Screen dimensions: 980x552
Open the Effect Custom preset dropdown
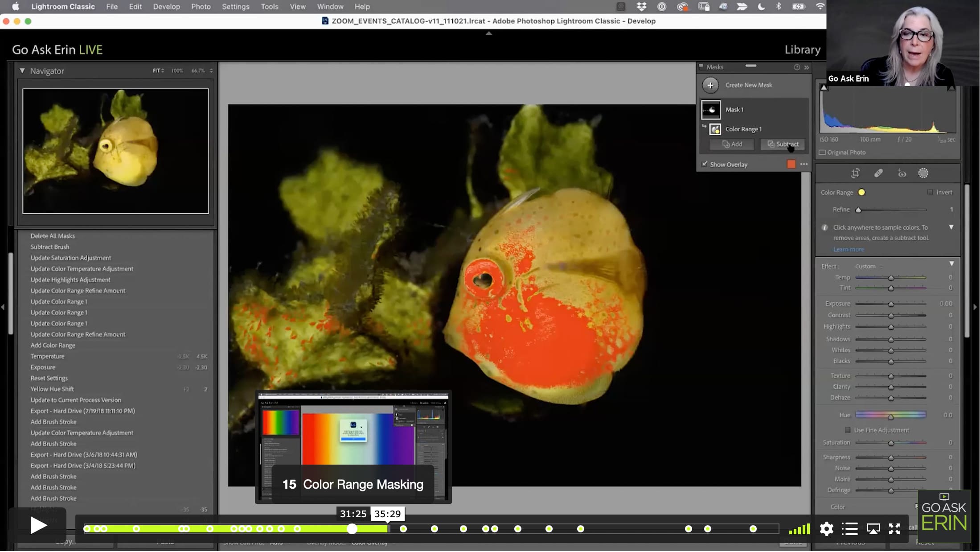pos(868,266)
